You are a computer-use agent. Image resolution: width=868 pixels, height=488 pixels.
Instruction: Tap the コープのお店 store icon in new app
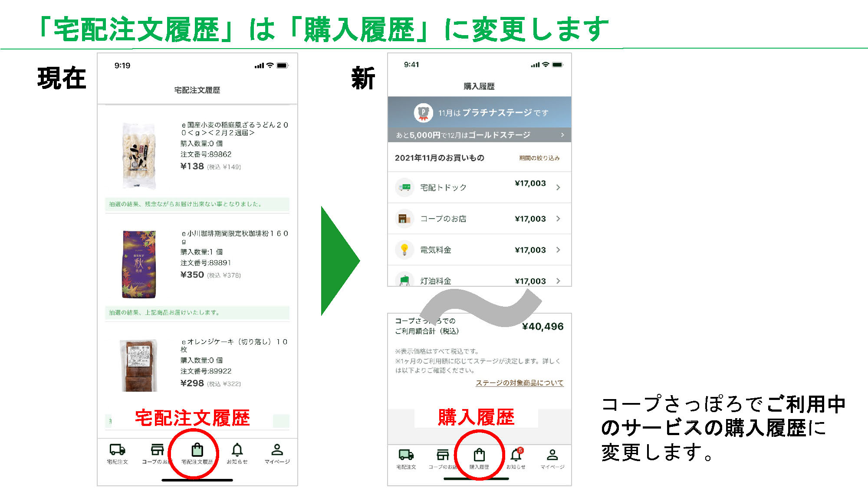[x=443, y=455]
